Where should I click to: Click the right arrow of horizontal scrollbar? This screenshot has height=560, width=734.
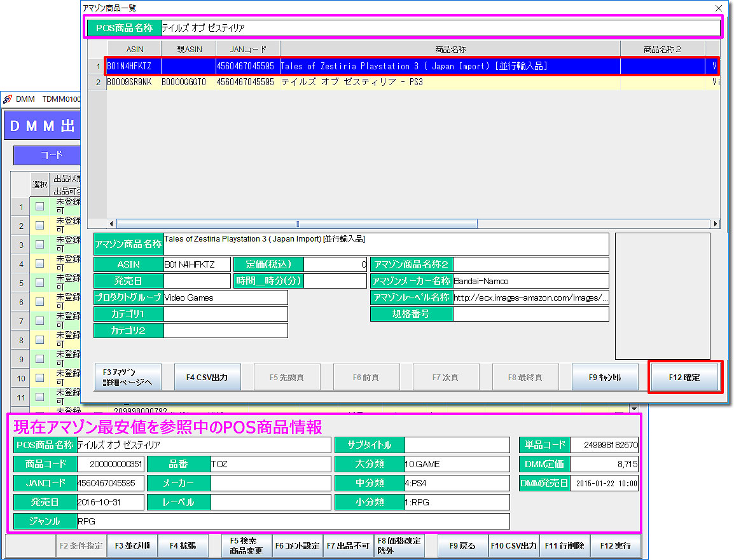(x=716, y=224)
